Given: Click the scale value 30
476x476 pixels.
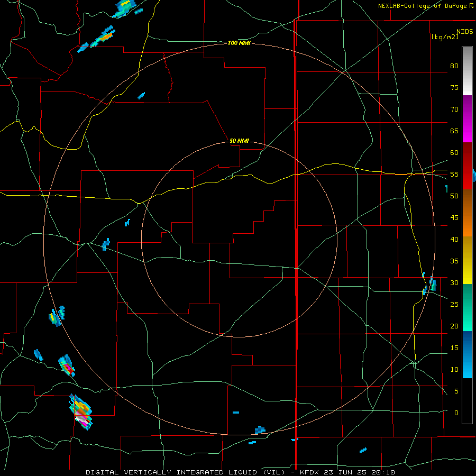Looking at the screenshot, I should (454, 283).
